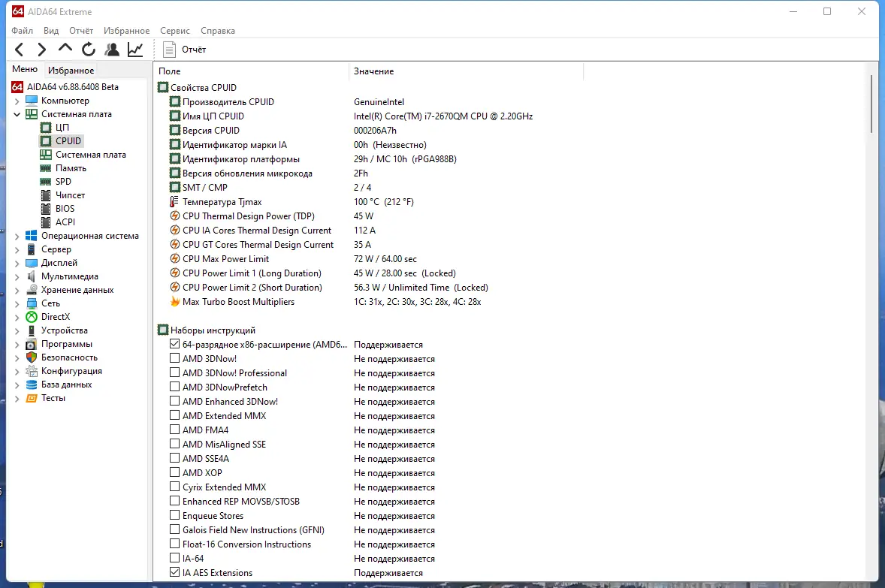The image size is (885, 588).
Task: Toggle the IA-64 checkbox
Action: click(174, 558)
